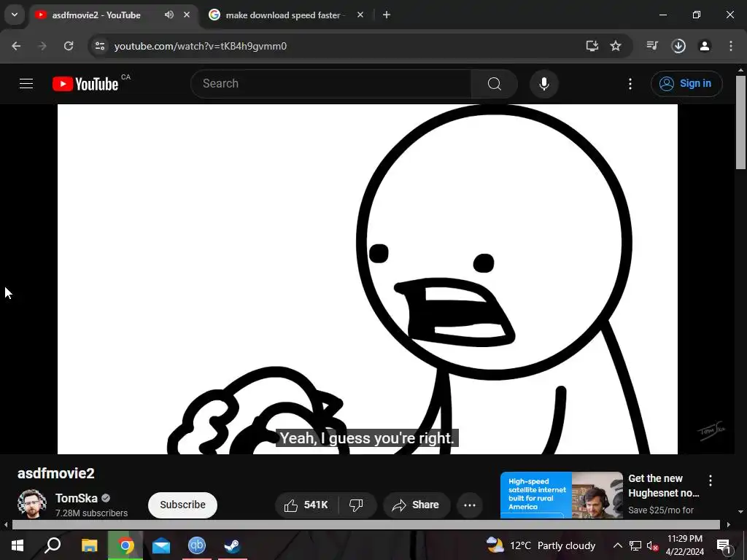The width and height of the screenshot is (747, 560).
Task: Open qBittorrent from the taskbar
Action: tap(197, 545)
